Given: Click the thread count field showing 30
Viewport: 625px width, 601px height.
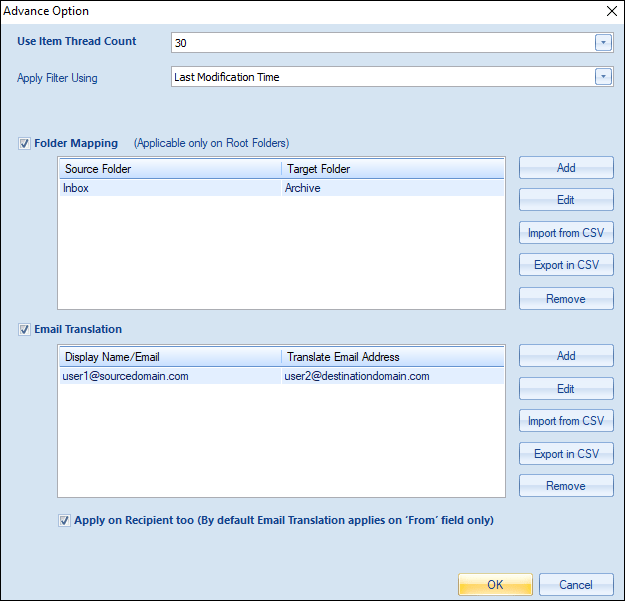Looking at the screenshot, I should coord(392,43).
